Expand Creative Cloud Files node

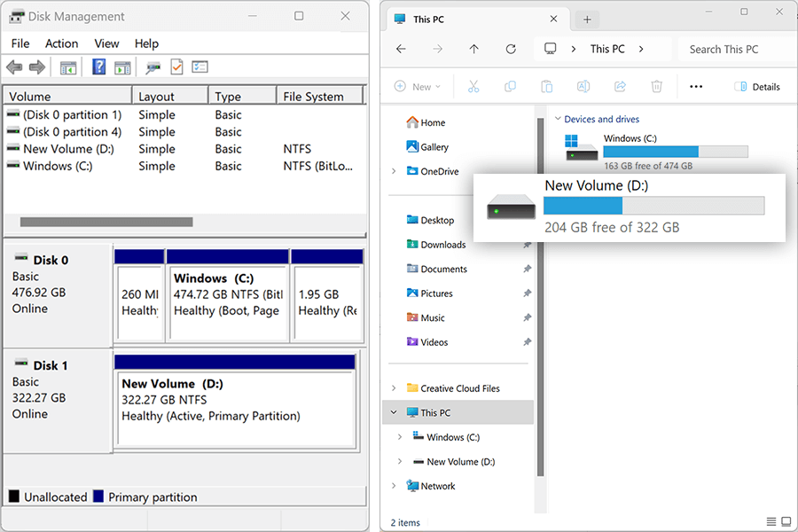394,388
